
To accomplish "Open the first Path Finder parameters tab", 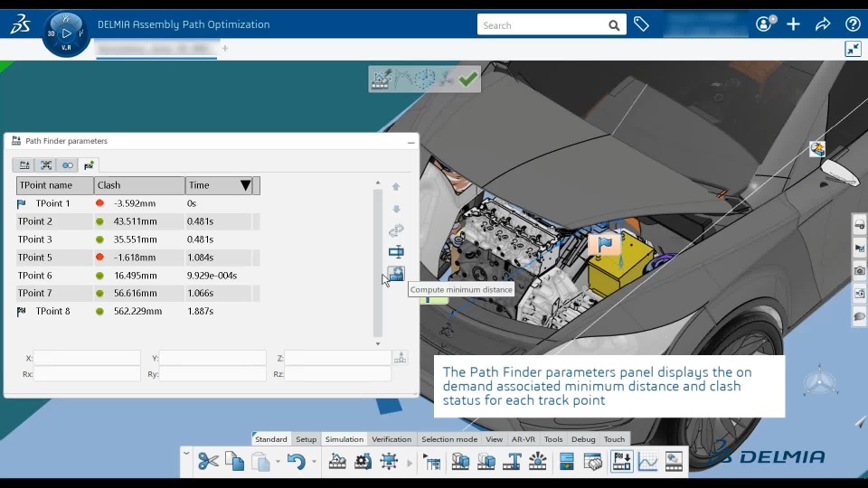I will (x=24, y=164).
